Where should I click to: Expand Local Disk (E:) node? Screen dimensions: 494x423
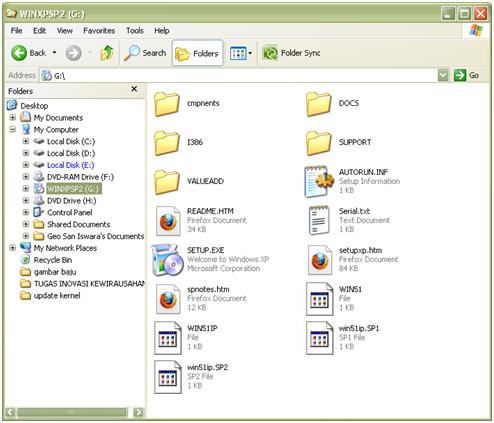[26, 165]
